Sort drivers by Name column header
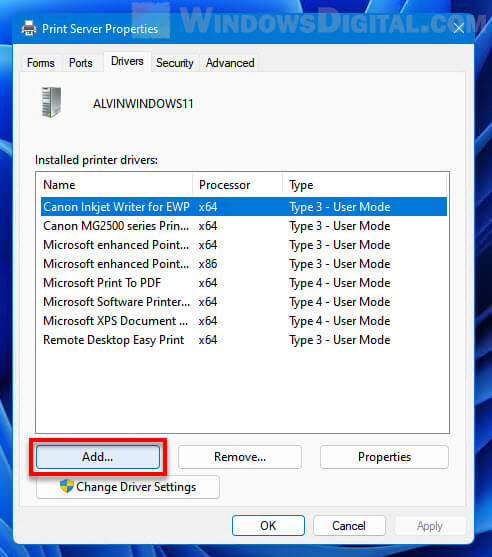The image size is (492, 557). click(117, 185)
